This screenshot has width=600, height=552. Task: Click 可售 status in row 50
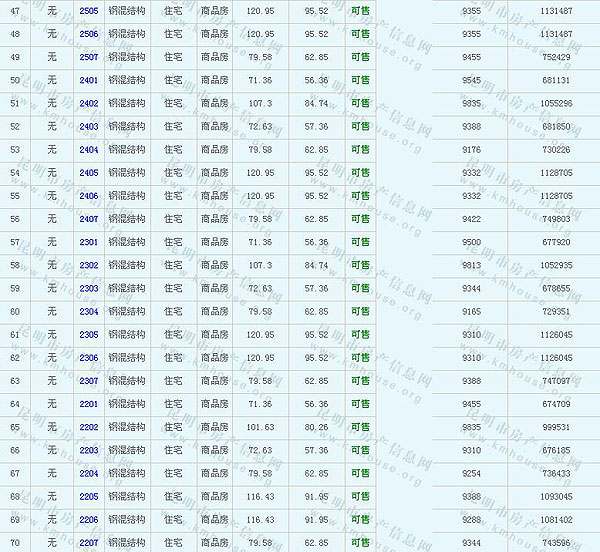coord(360,80)
